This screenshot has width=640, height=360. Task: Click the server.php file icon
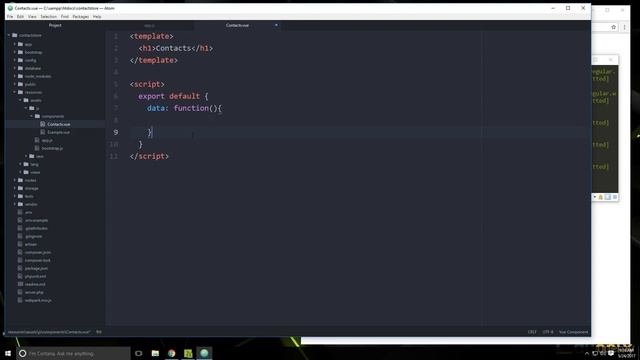tap(20, 292)
